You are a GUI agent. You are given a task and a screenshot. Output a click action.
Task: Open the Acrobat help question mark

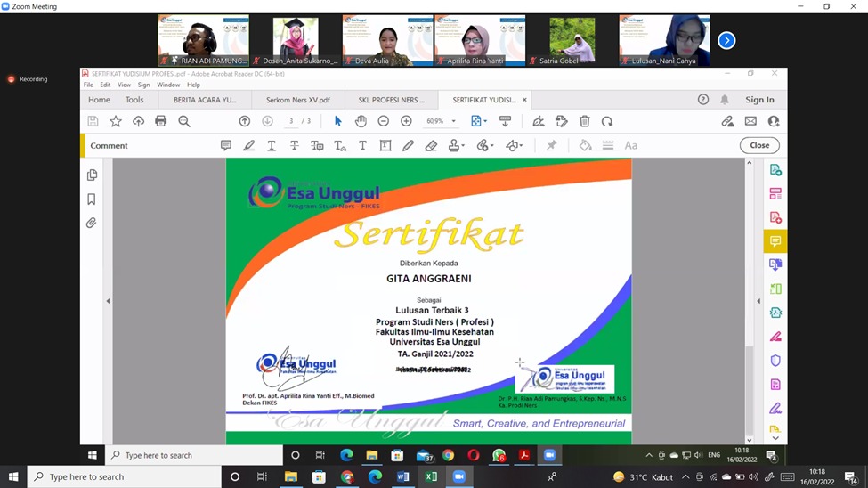coord(703,100)
